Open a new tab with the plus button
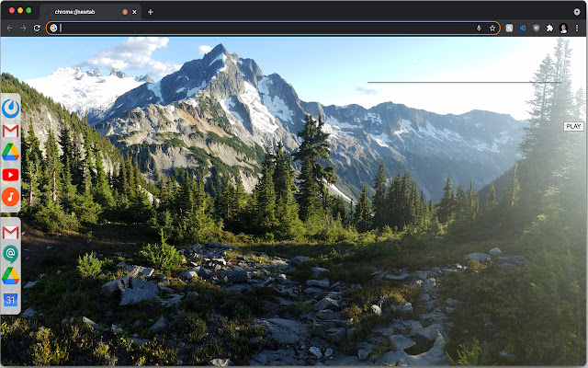The height and width of the screenshot is (368, 588). click(151, 12)
